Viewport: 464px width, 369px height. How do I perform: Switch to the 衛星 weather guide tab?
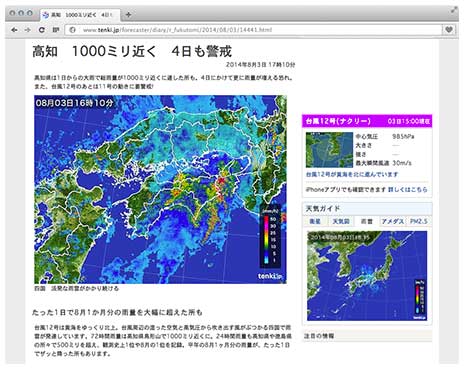tap(315, 221)
